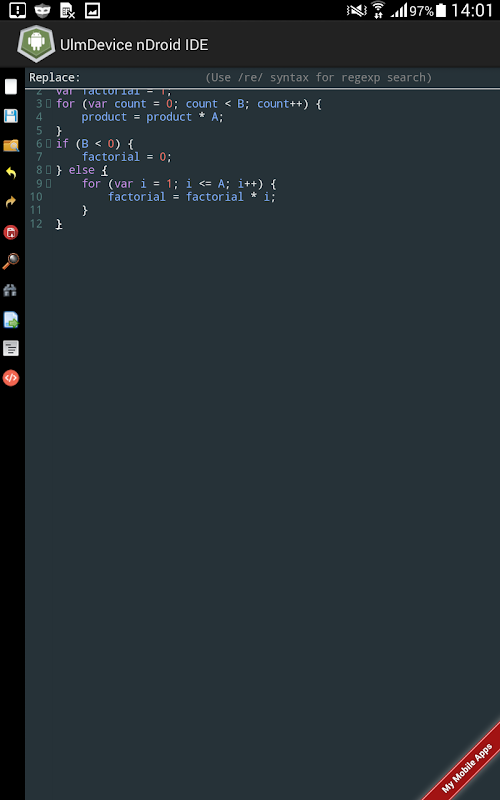The width and height of the screenshot is (500, 800).
Task: Tap the My Mobile Apps corner ribbon
Action: (x=468, y=768)
